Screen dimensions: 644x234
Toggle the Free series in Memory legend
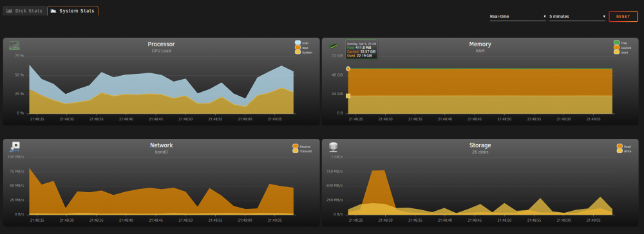620,42
